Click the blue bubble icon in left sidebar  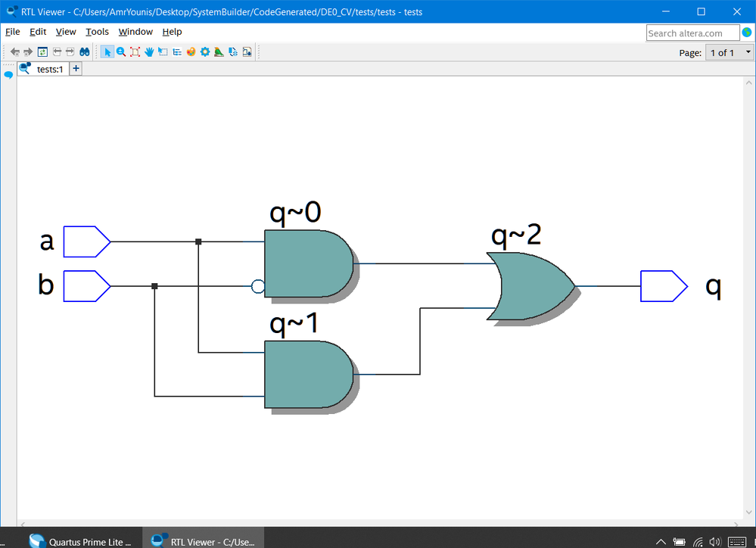(8, 75)
